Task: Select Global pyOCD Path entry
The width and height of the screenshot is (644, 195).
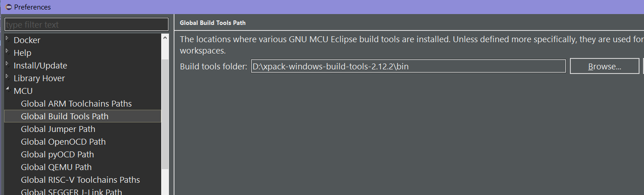Action: click(57, 154)
